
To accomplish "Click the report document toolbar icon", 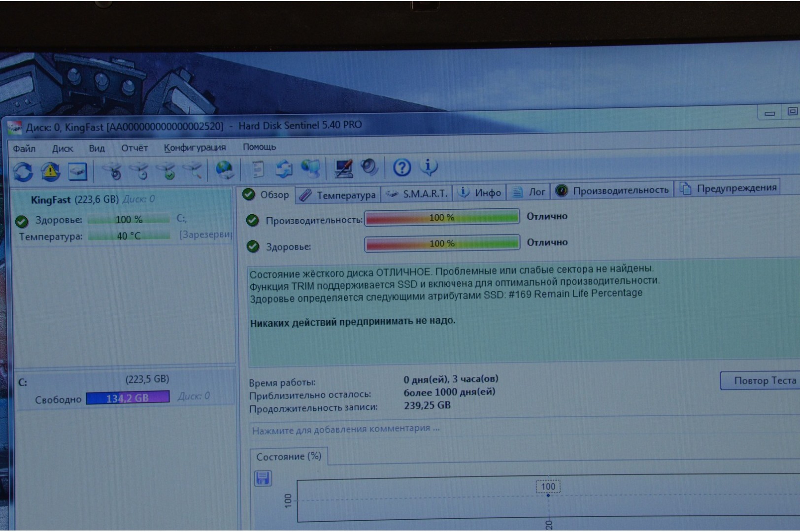I will coord(257,169).
